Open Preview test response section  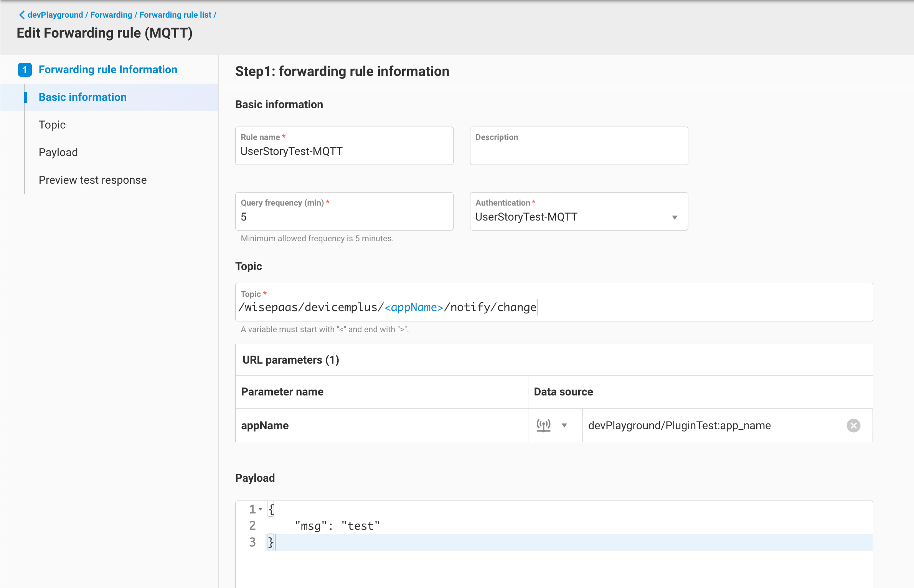(92, 180)
